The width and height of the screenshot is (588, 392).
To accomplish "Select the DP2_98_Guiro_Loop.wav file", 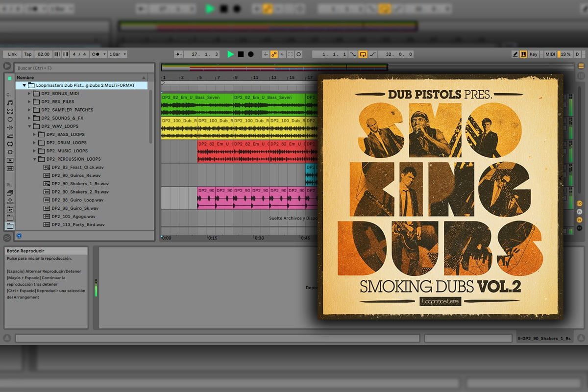I will coord(77,200).
